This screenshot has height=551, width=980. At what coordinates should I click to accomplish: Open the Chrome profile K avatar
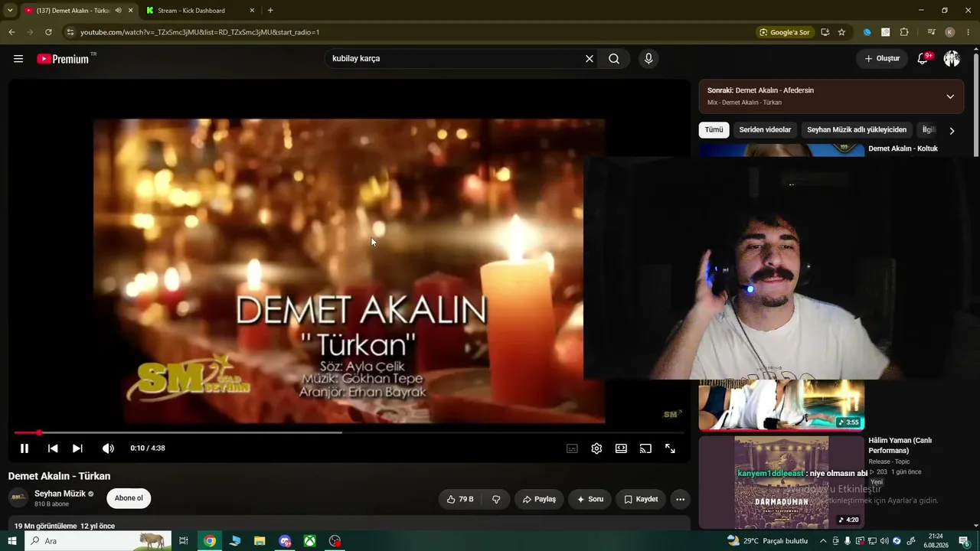950,32
